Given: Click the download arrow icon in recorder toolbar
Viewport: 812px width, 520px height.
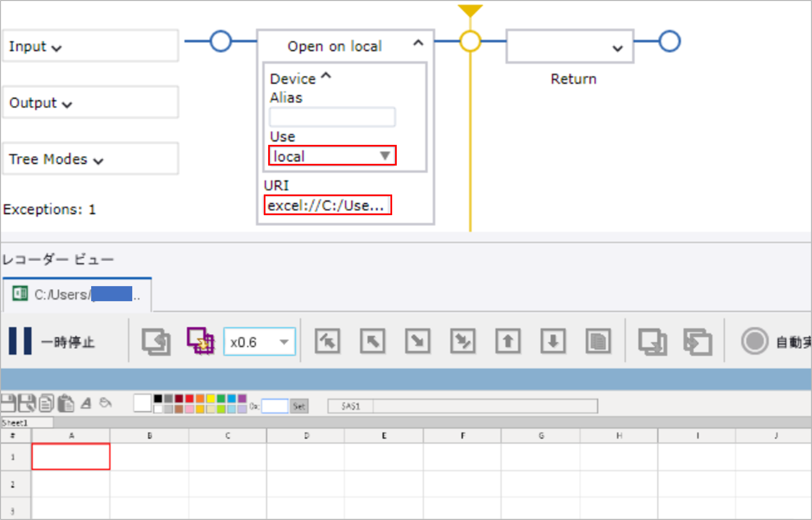Looking at the screenshot, I should 553,341.
